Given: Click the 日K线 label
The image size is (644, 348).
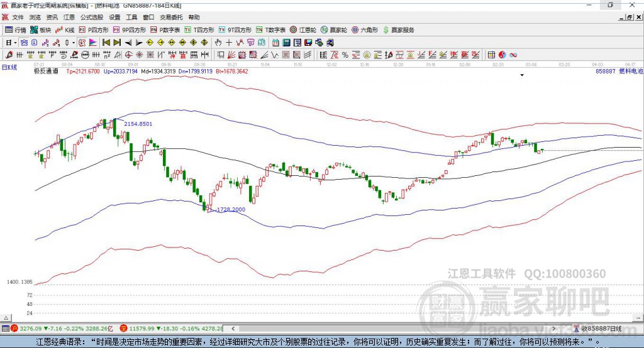Looking at the screenshot, I should (x=9, y=67).
